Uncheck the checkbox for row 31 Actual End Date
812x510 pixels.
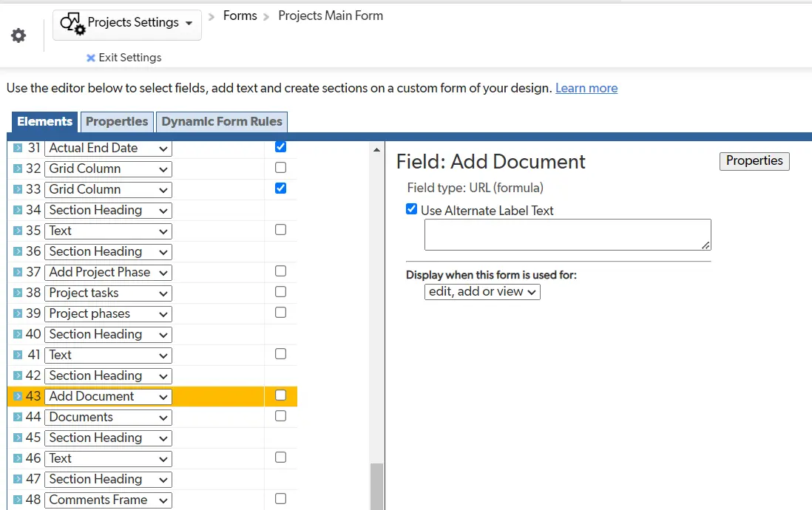pos(281,147)
